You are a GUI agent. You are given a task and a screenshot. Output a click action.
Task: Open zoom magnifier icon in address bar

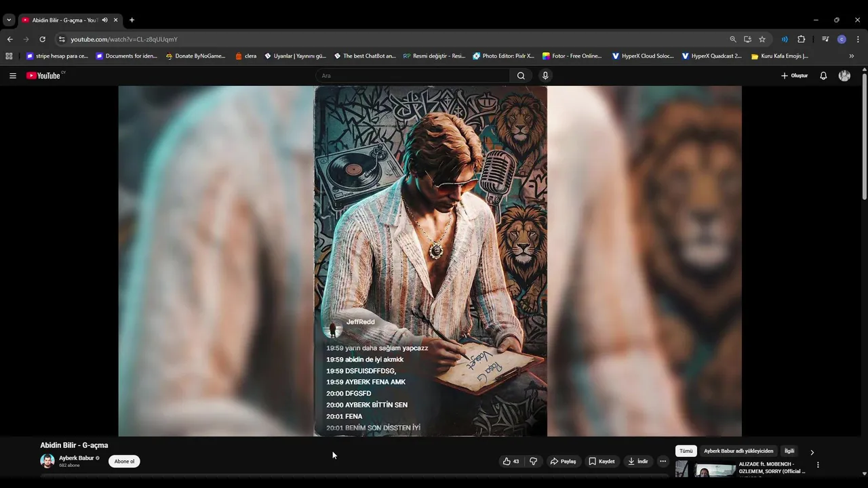[x=733, y=39]
